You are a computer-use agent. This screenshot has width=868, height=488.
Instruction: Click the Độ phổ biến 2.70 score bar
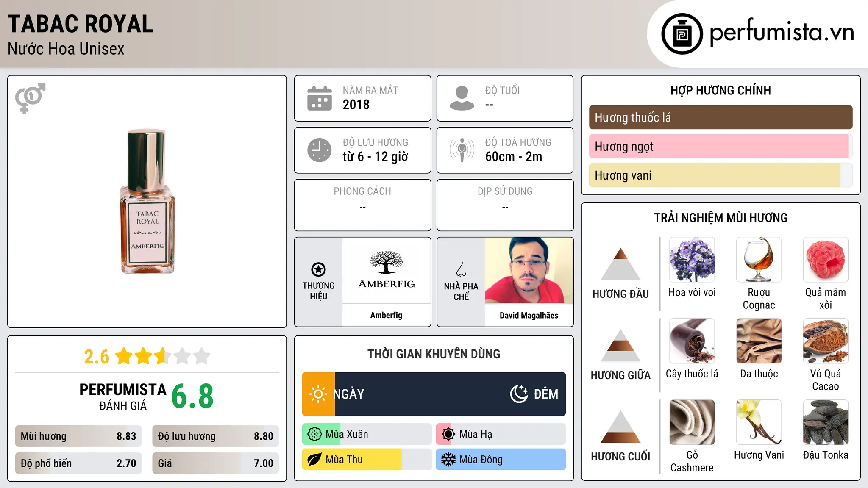click(78, 463)
